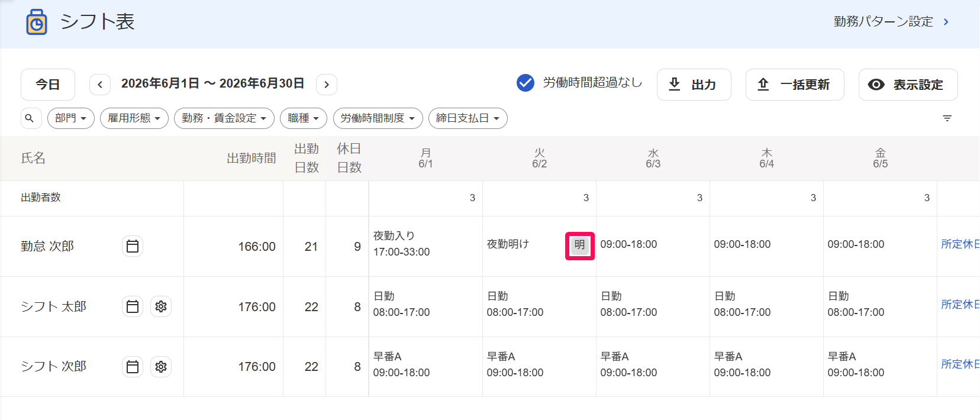Click employee name シフト 太郎
The image size is (980, 420).
pyautogui.click(x=54, y=306)
